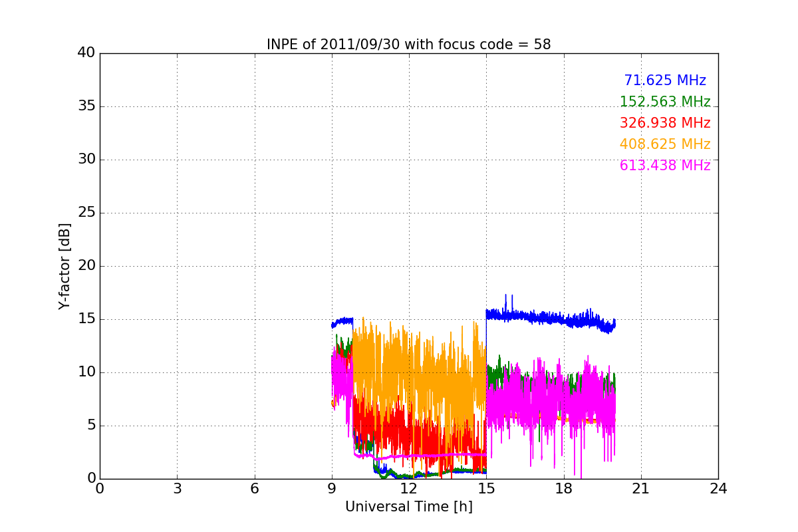
Task: Click the x-axis tick label 9
Action: tap(332, 489)
